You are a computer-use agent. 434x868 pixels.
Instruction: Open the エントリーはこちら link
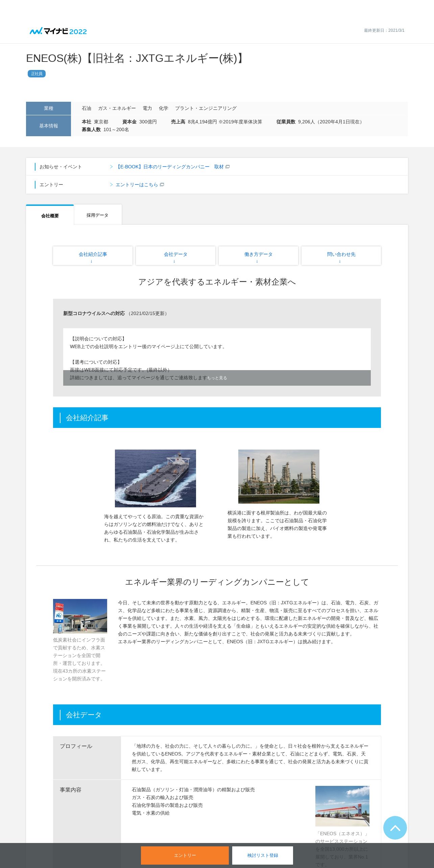tap(137, 185)
